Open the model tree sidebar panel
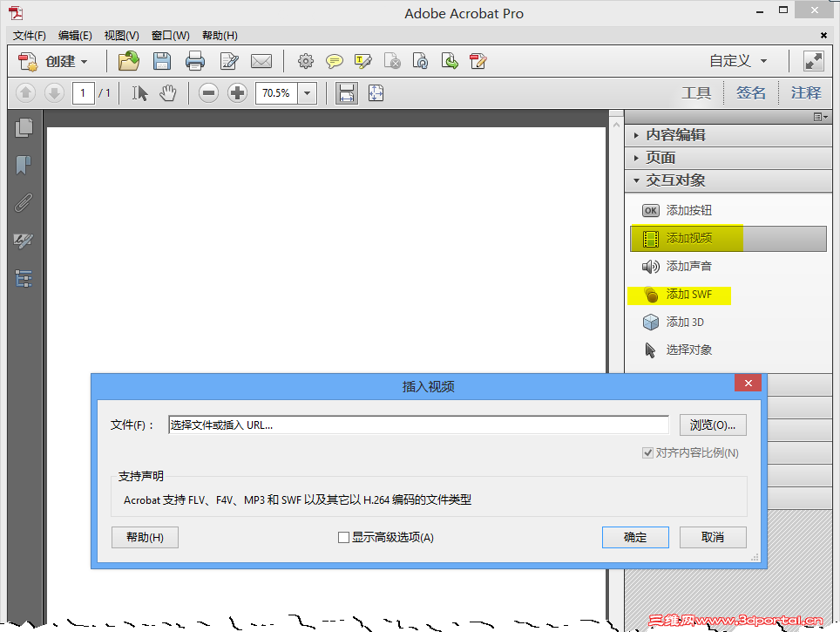Image resolution: width=840 pixels, height=632 pixels. point(24,279)
